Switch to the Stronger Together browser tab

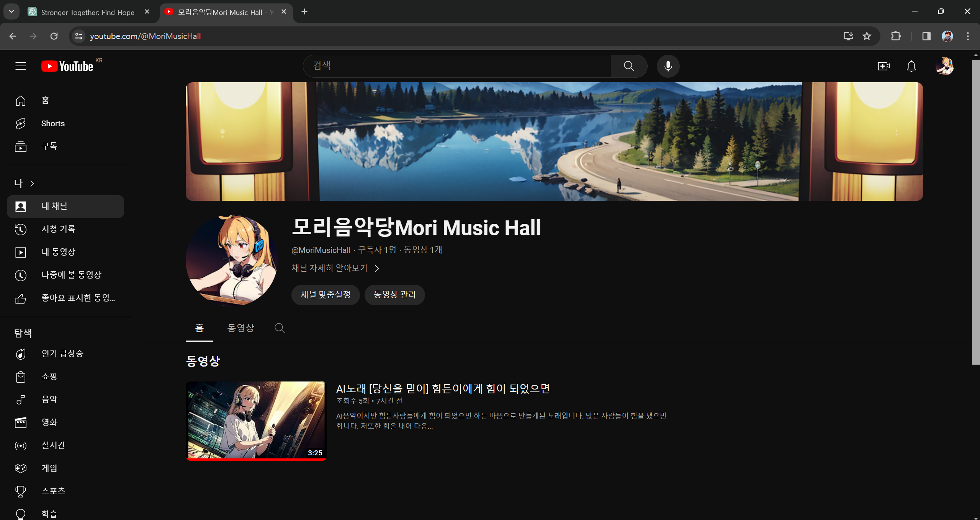click(87, 12)
